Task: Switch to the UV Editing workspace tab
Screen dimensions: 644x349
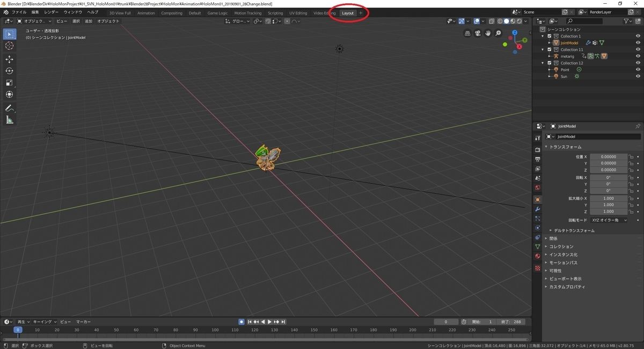Action: point(298,13)
